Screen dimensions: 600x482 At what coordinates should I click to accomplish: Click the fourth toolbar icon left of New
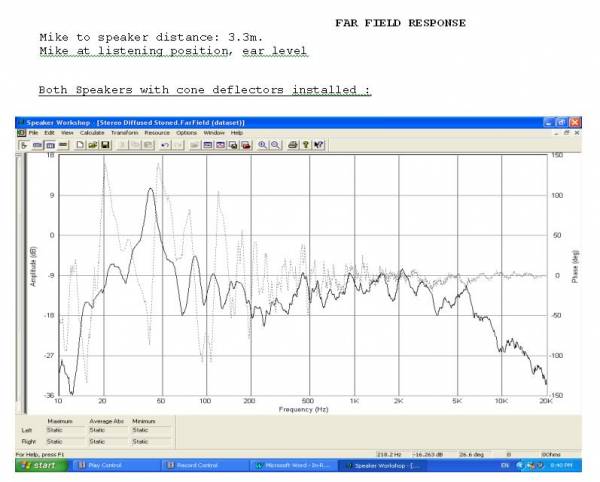coord(63,145)
